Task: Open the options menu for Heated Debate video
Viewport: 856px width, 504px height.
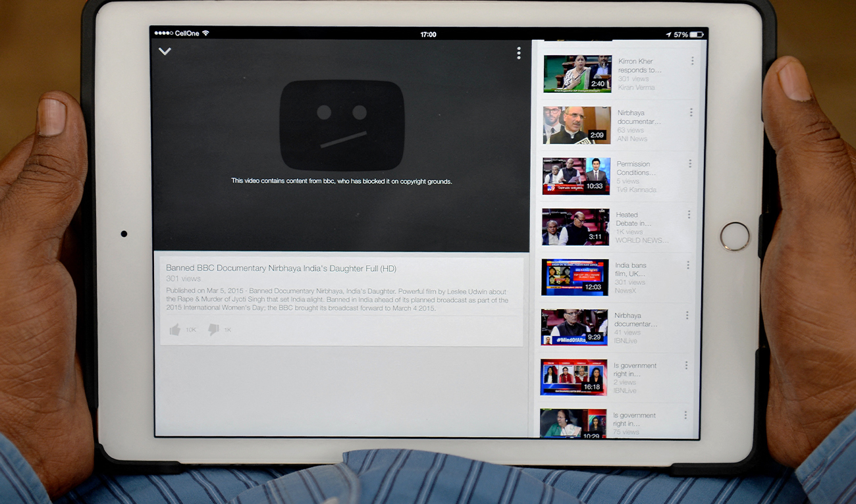Action: [689, 214]
